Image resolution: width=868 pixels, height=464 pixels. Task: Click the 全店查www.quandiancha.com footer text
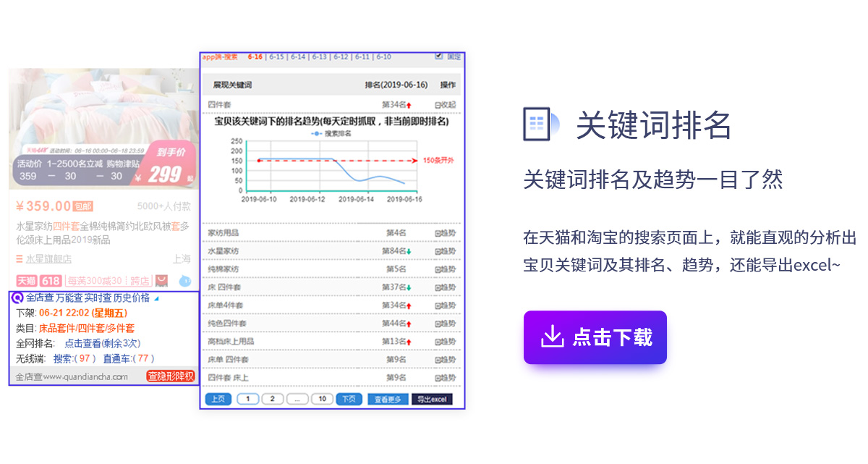point(72,376)
